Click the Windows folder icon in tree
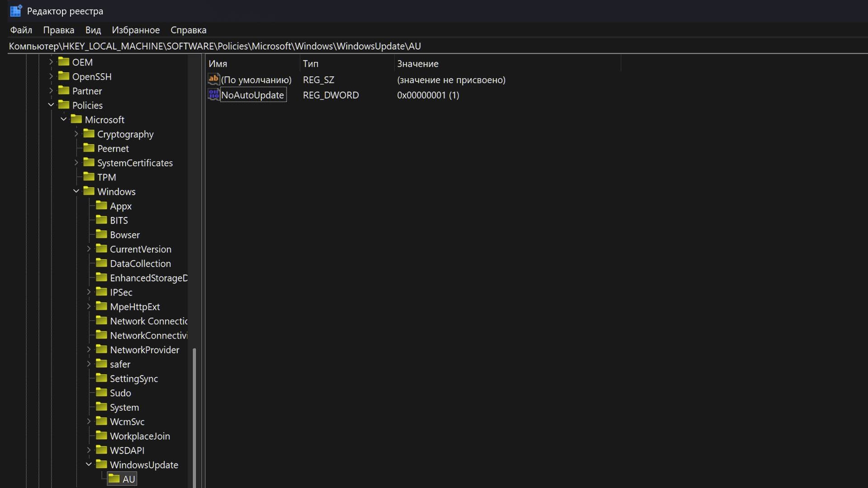Image resolution: width=868 pixels, height=488 pixels. (89, 191)
